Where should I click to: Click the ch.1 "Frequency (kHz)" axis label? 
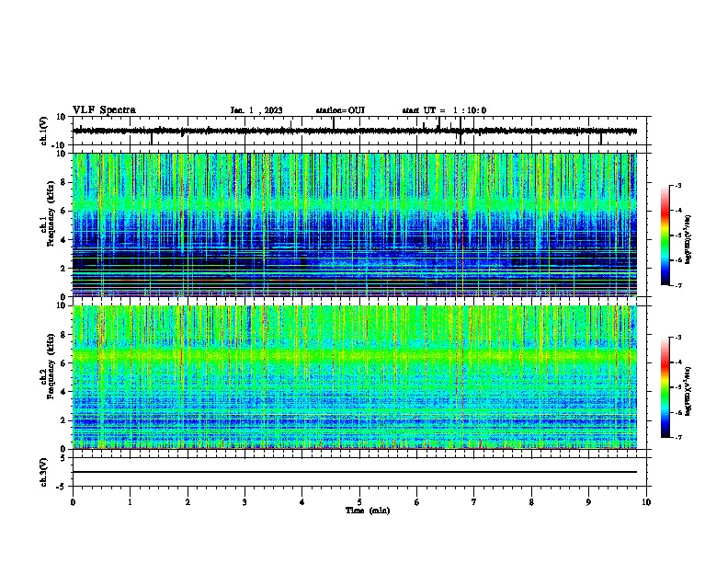[x=51, y=213]
